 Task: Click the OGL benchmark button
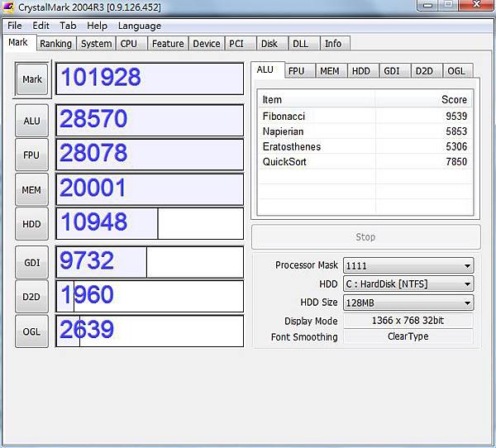pos(31,331)
